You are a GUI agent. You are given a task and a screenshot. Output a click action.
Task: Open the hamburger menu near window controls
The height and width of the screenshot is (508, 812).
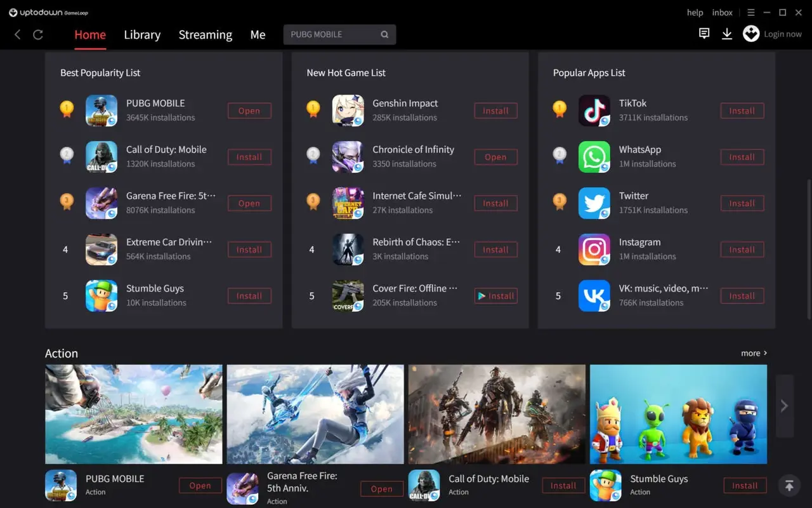(x=752, y=12)
